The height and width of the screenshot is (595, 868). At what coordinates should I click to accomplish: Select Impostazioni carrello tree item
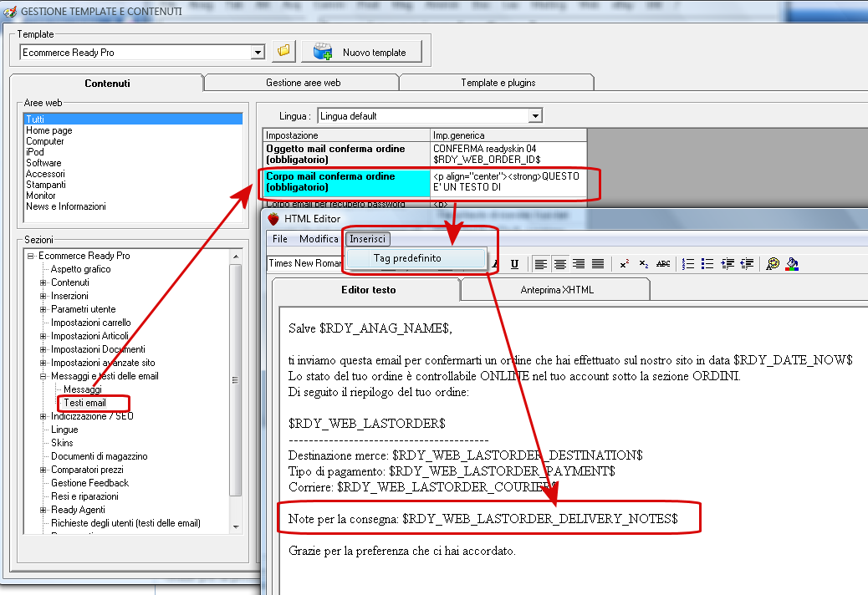pos(91,323)
